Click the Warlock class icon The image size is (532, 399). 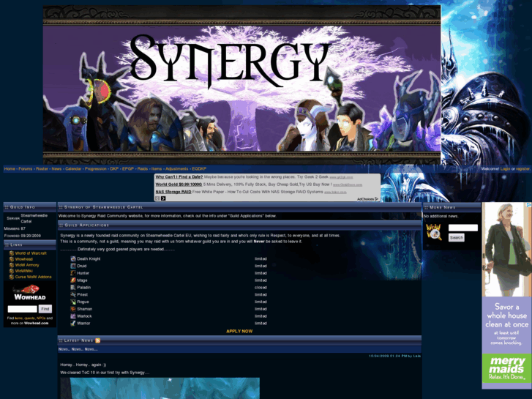coord(73,316)
